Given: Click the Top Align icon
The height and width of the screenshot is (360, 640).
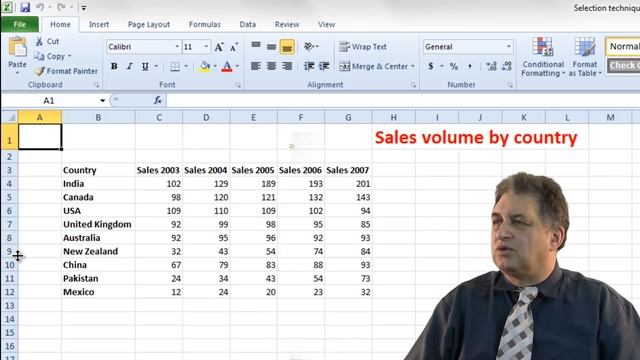Looking at the screenshot, I should [256, 46].
